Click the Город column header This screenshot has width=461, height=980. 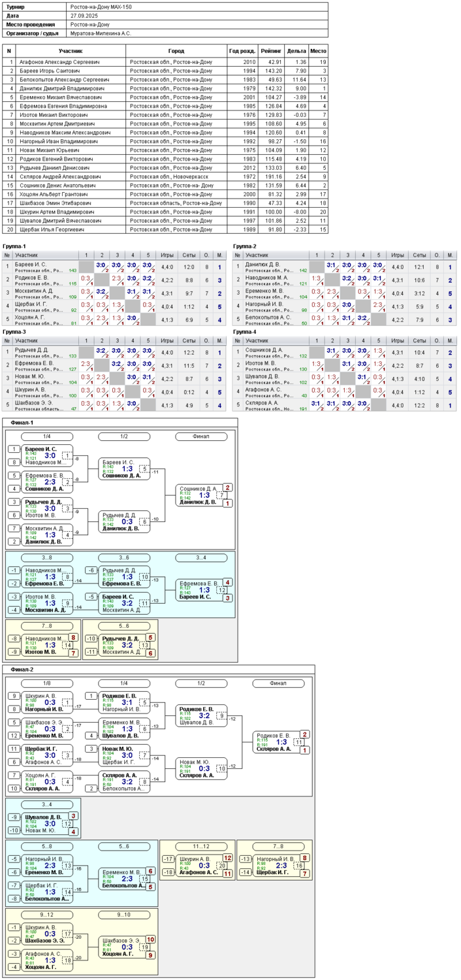(176, 50)
